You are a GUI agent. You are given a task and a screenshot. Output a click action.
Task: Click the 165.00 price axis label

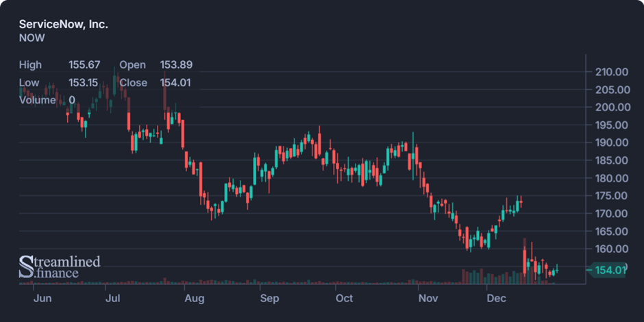[x=612, y=232]
